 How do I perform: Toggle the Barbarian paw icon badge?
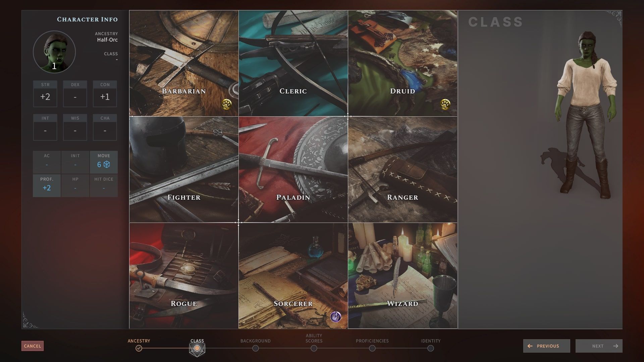(x=227, y=104)
